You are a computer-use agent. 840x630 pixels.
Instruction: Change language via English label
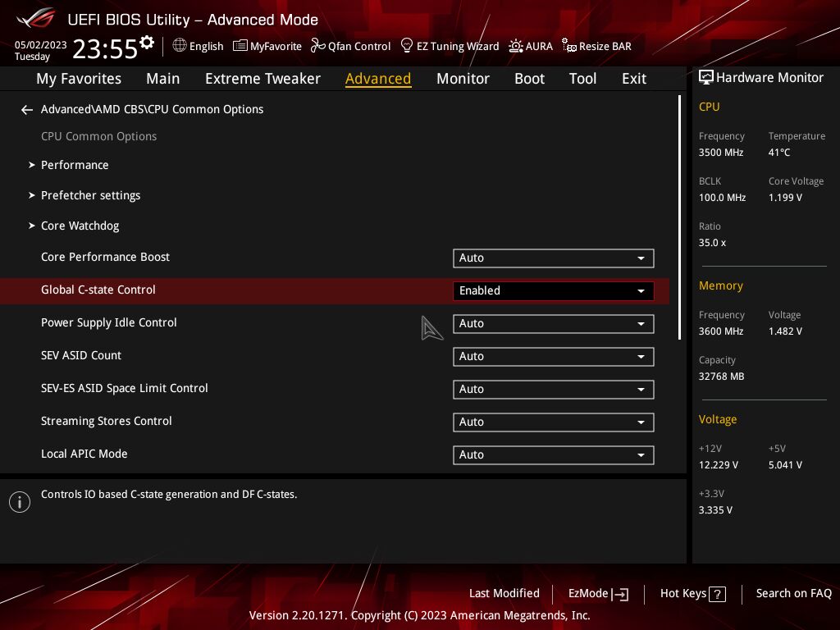[x=206, y=47]
